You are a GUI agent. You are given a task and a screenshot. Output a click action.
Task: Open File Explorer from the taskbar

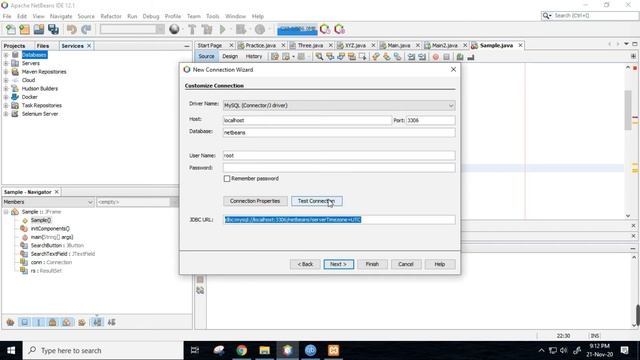(264, 350)
